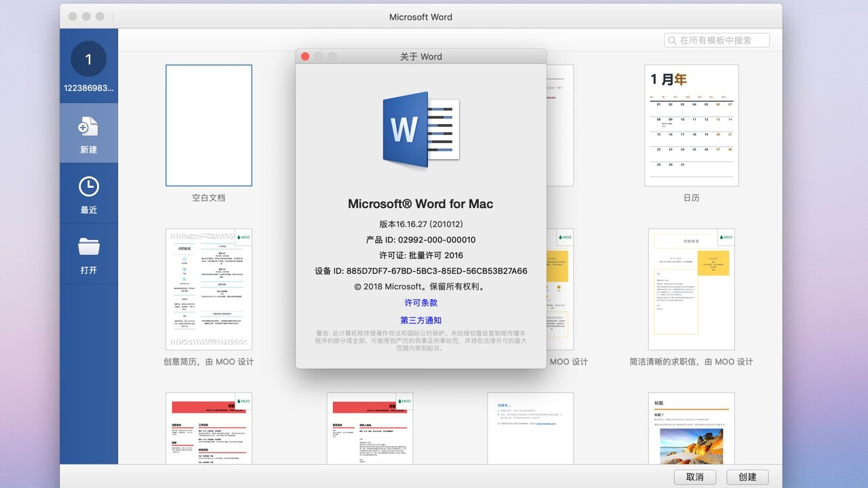
Task: Click the Microsoft Word window title
Action: [420, 17]
